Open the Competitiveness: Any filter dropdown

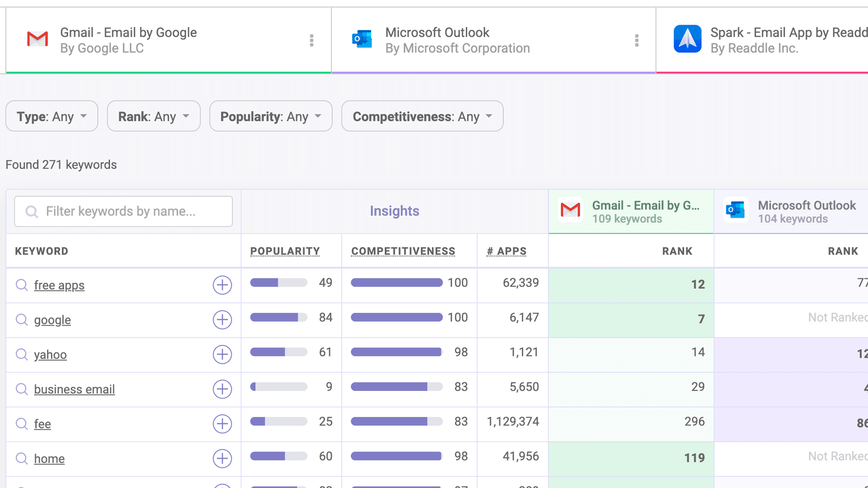tap(423, 116)
